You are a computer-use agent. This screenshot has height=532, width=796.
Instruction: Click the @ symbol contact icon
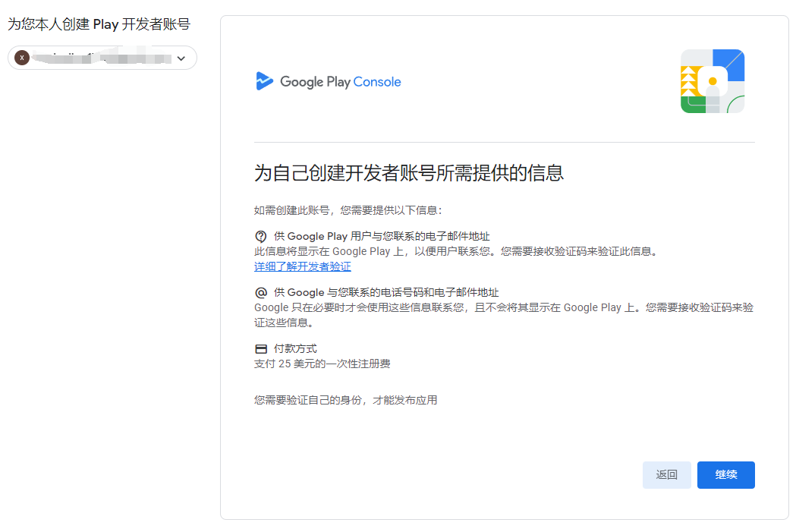(x=261, y=293)
